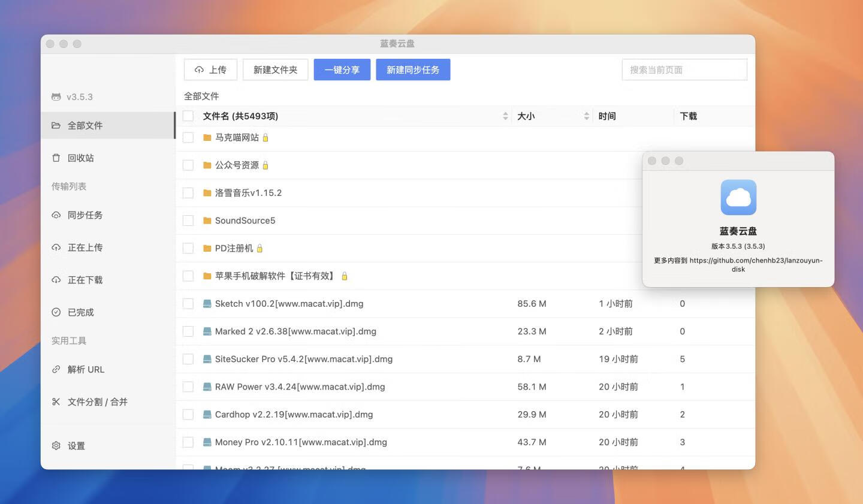Click the sort arrows in the 大小 column
This screenshot has width=863, height=504.
click(x=586, y=116)
